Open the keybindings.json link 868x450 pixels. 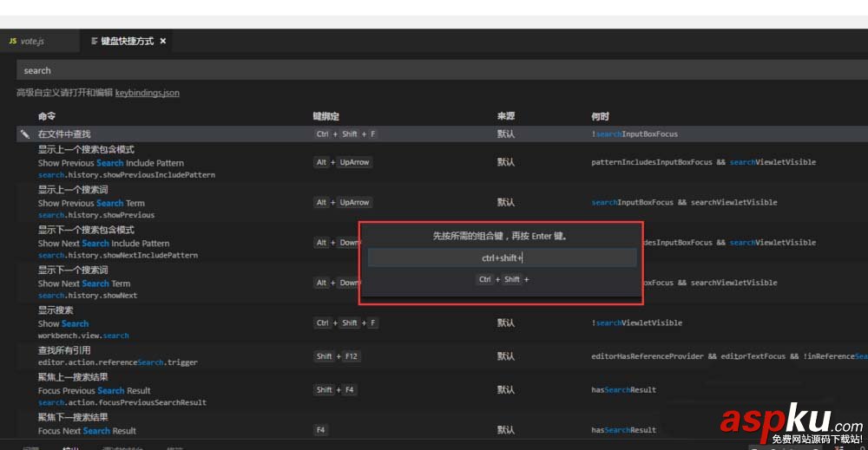click(x=148, y=93)
